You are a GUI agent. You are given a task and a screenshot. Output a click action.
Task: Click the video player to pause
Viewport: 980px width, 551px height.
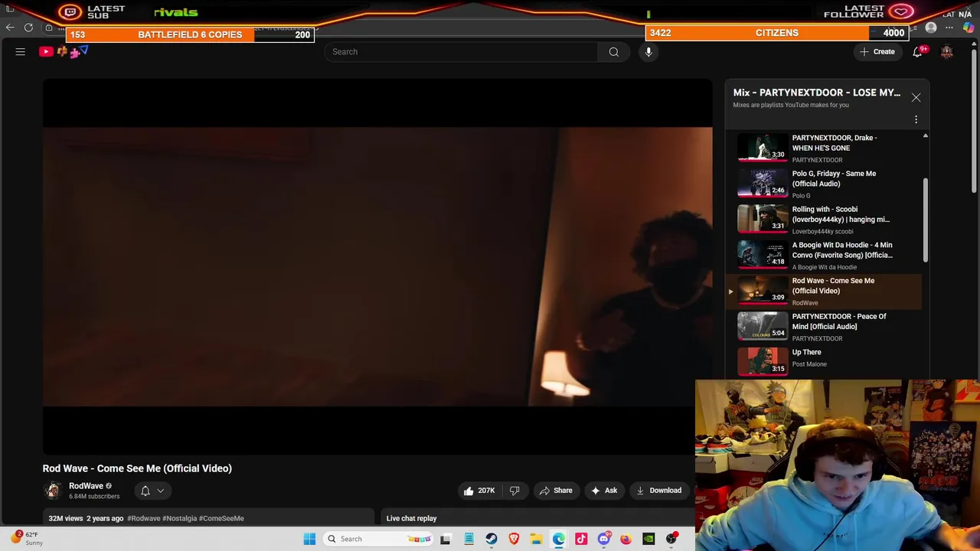coord(377,266)
